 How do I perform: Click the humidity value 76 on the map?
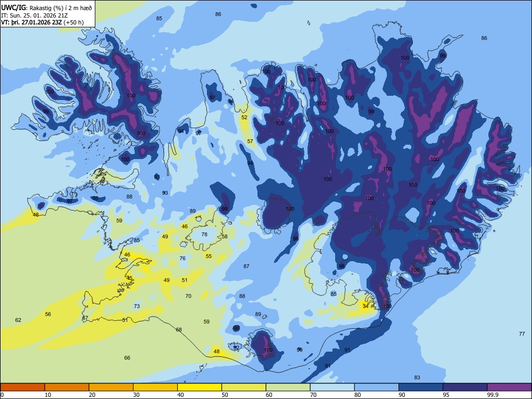pos(182,258)
